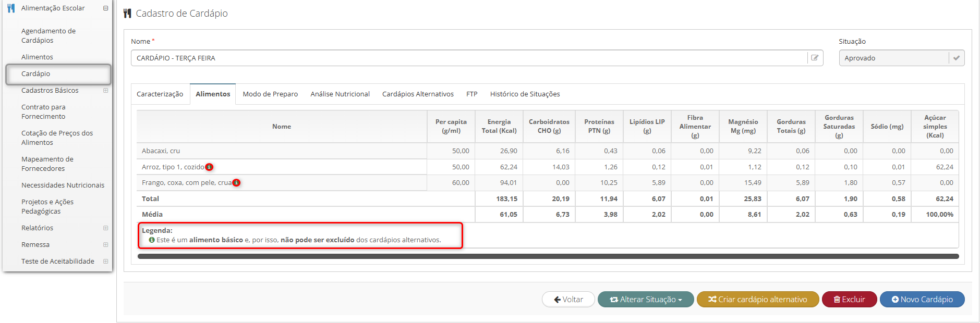
Task: Click the Total row label
Action: (150, 199)
